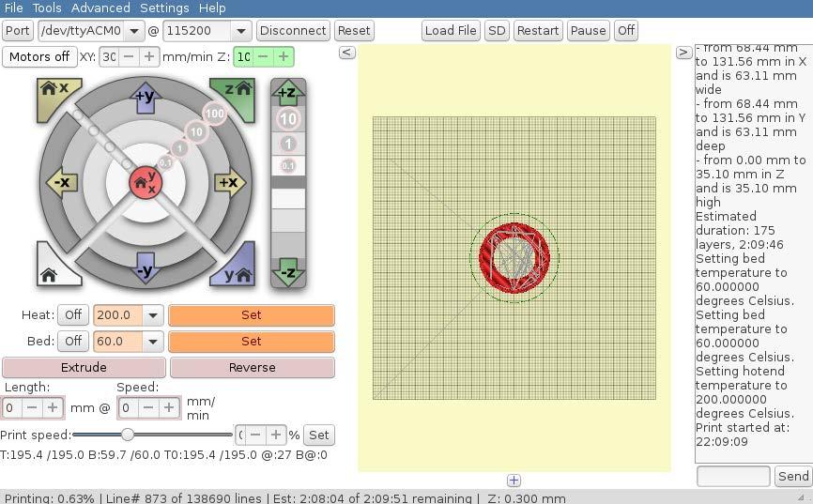Decrease extrude speed with minus
Image resolution: width=813 pixels, height=504 pixels.
[x=147, y=408]
